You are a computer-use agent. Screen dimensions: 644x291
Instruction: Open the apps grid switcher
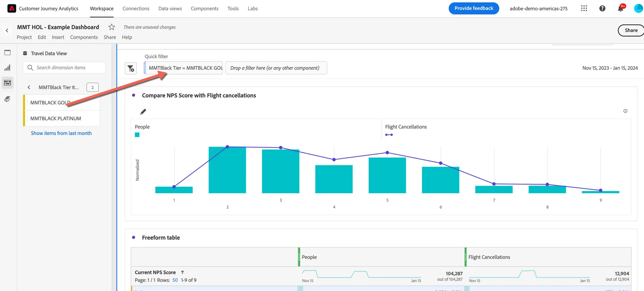coord(584,8)
